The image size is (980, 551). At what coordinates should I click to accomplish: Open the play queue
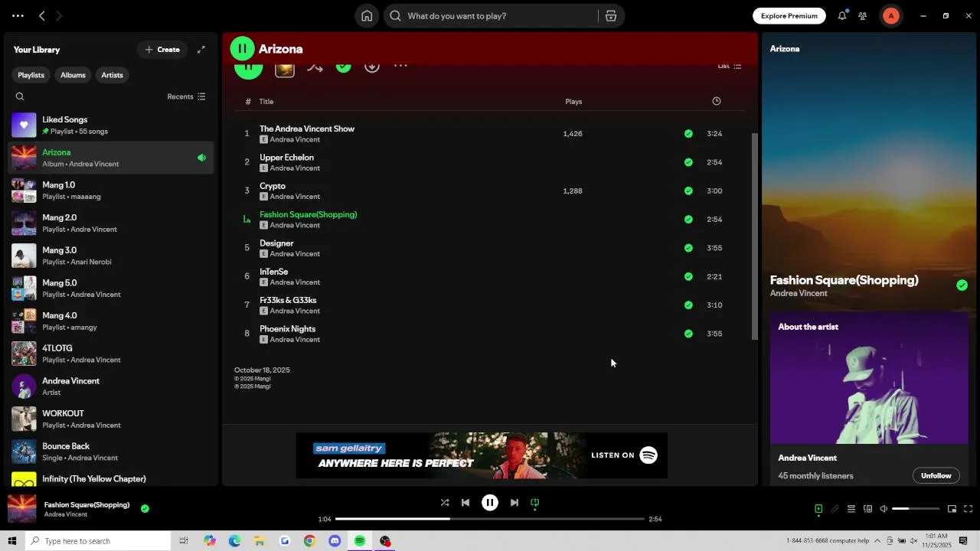(851, 509)
